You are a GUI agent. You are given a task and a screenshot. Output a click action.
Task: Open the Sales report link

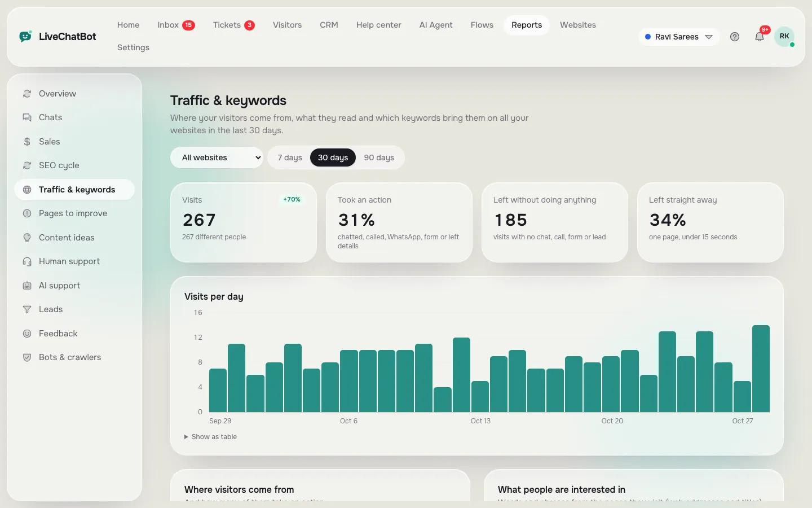74,142
